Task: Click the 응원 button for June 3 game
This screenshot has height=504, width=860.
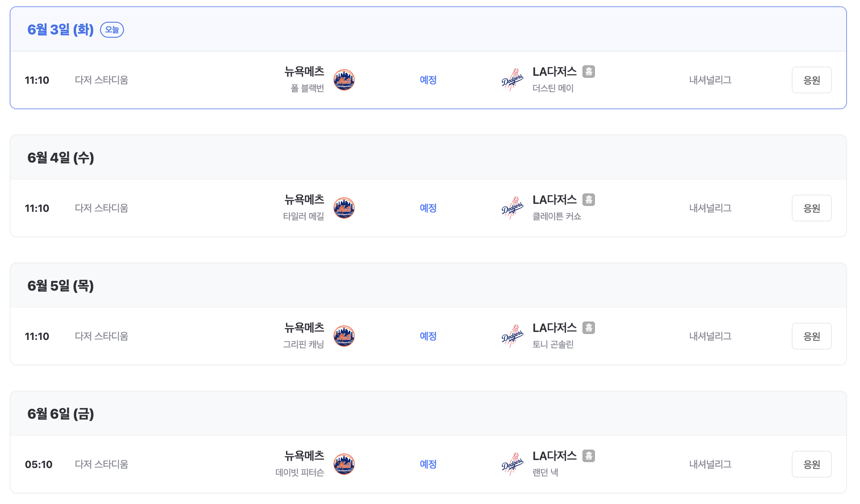Action: point(811,80)
